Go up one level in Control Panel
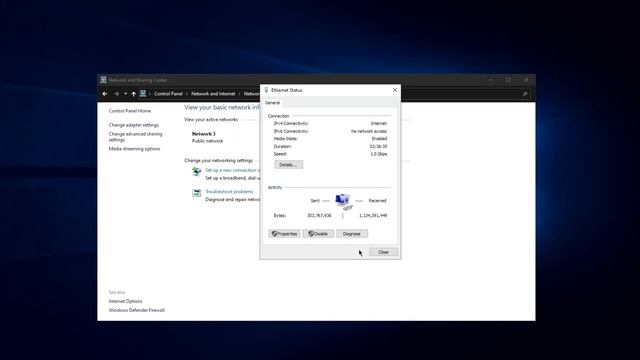Image resolution: width=640 pixels, height=360 pixels. click(133, 94)
